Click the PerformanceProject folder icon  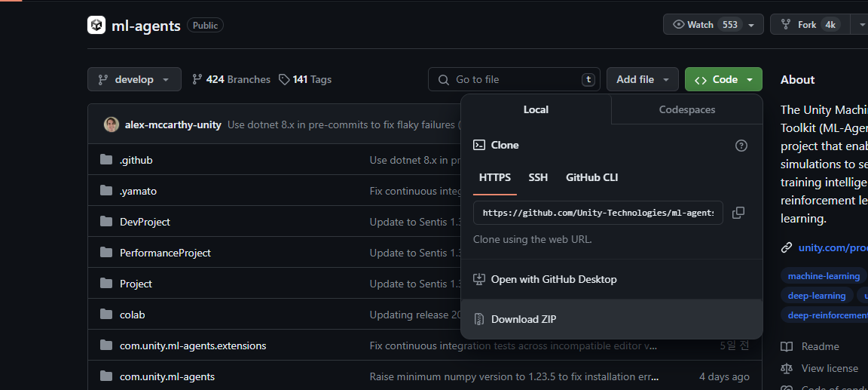(106, 253)
